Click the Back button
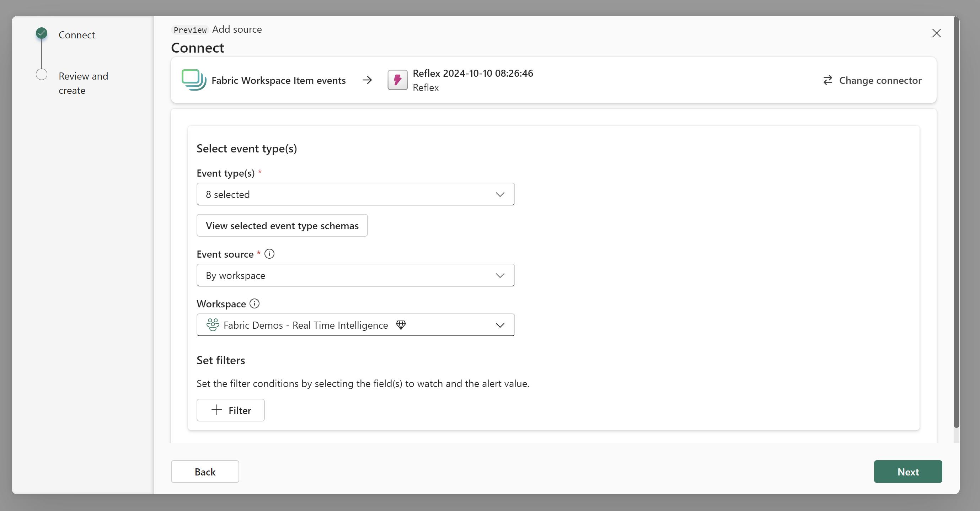Image resolution: width=980 pixels, height=511 pixels. pos(205,472)
